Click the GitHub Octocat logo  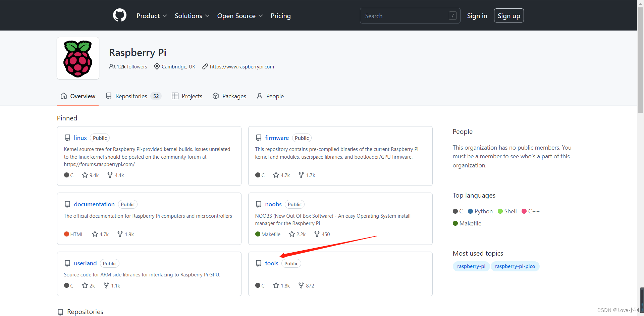point(120,15)
